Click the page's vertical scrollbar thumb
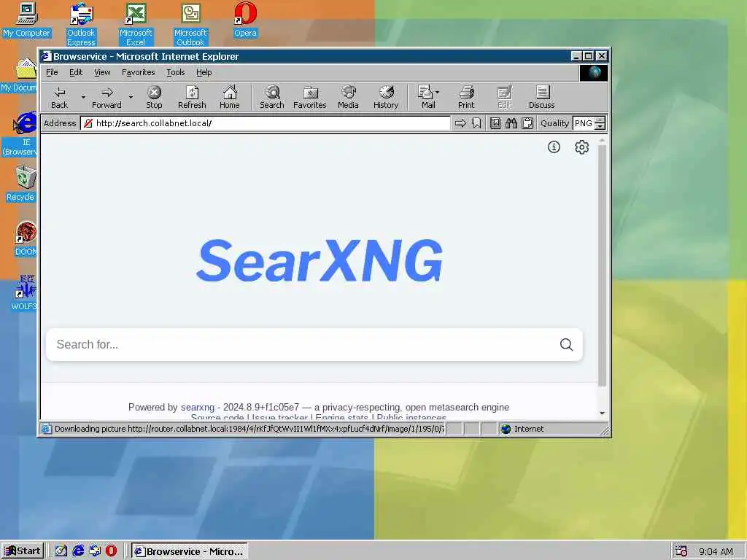747x560 pixels. 602,265
